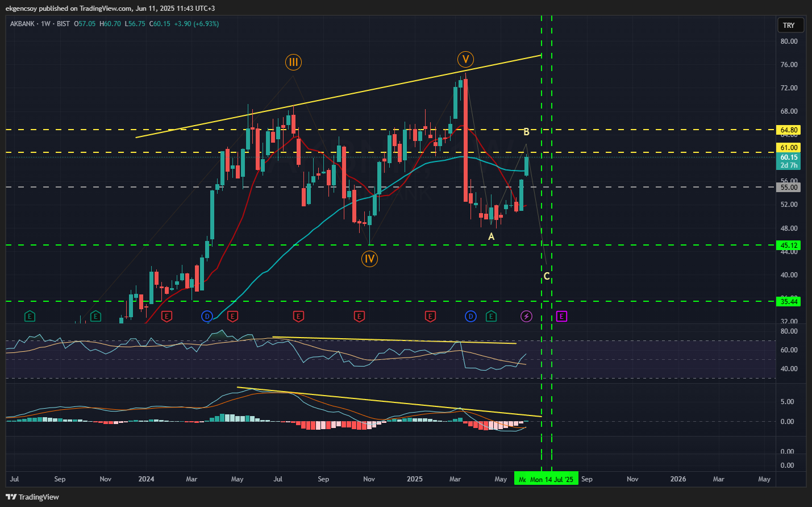This screenshot has width=812, height=507.
Task: Select the circled wave V label
Action: (465, 59)
